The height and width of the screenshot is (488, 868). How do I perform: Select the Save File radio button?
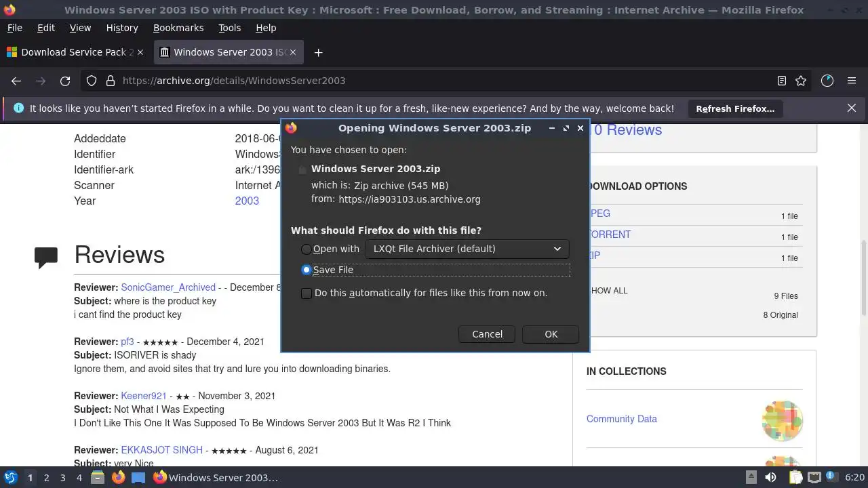coord(307,270)
